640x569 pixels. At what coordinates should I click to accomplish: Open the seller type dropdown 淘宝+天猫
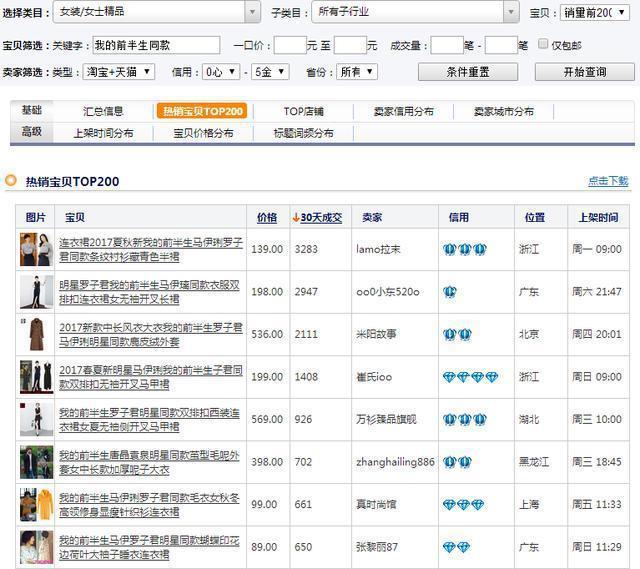pos(118,72)
